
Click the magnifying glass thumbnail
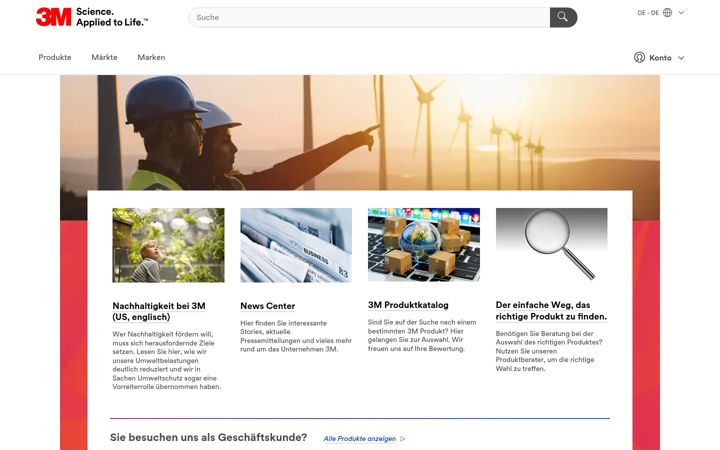click(551, 245)
